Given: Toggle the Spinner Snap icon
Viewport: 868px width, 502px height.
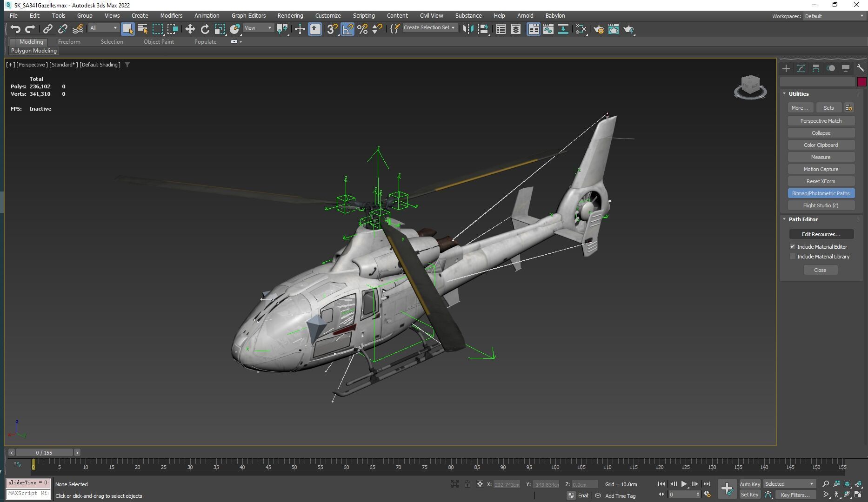Looking at the screenshot, I should pyautogui.click(x=377, y=29).
